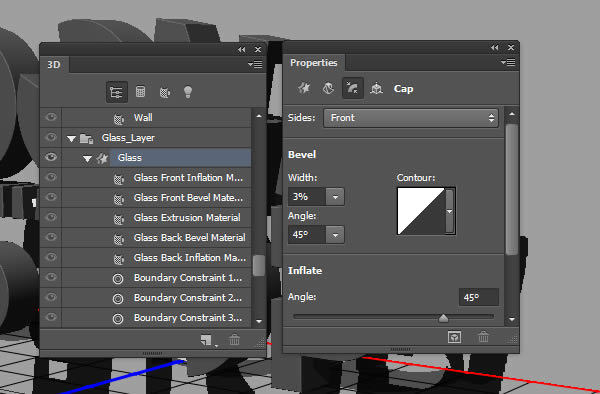Open the 3D panel flyout menu
This screenshot has width=600, height=394.
tap(255, 65)
